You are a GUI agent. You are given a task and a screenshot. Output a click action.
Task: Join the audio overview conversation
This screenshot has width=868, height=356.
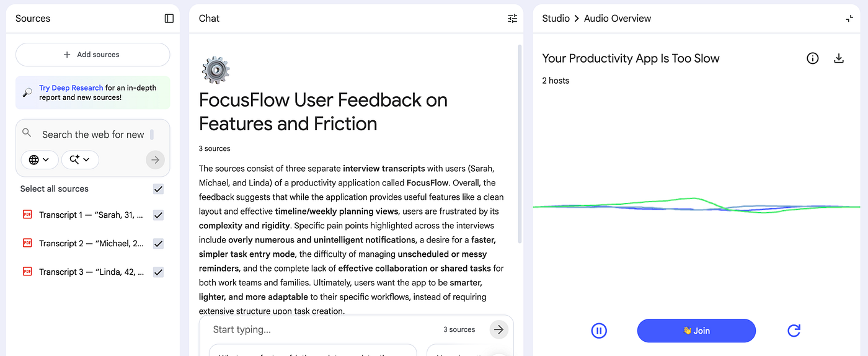[696, 331]
